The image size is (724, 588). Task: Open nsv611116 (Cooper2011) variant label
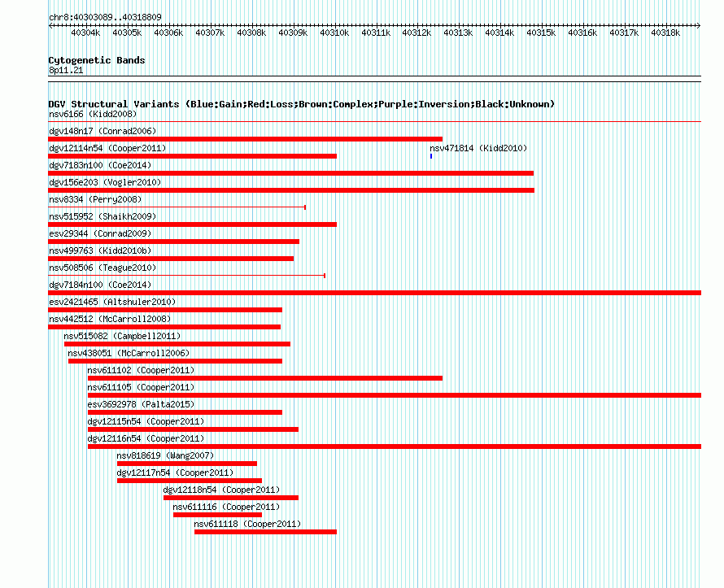(x=226, y=507)
